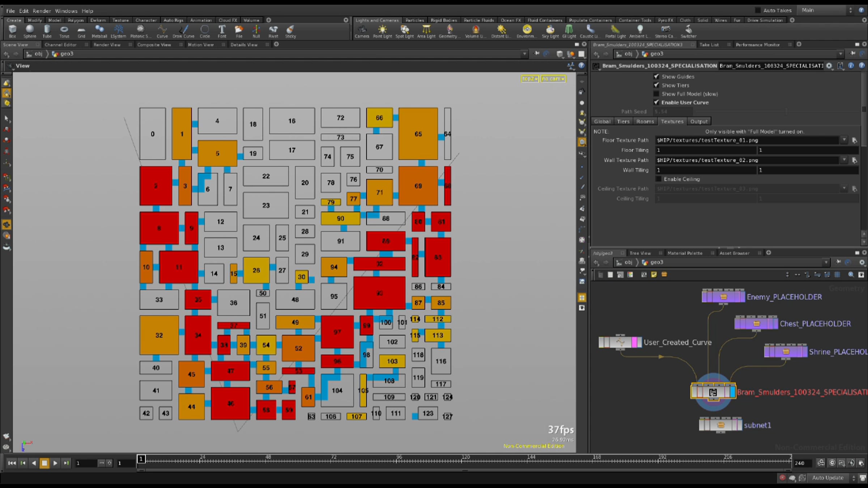The height and width of the screenshot is (488, 868).
Task: Choose the Sky Light tool
Action: (550, 31)
